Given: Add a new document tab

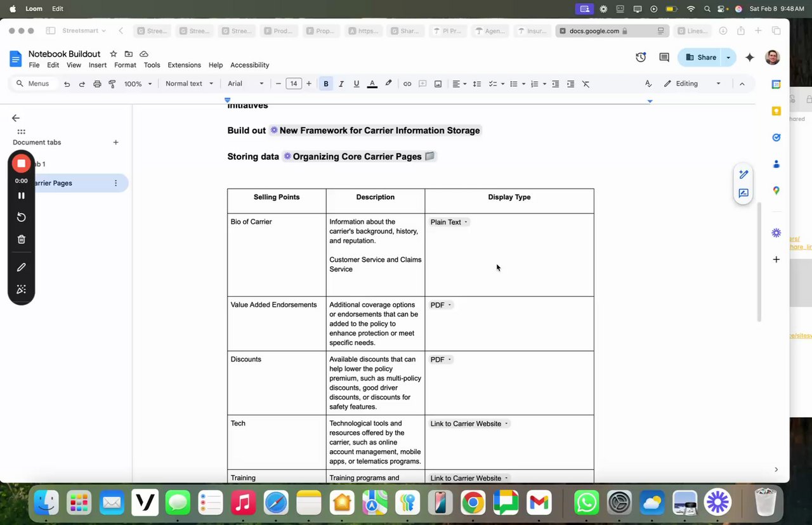Looking at the screenshot, I should coord(115,142).
